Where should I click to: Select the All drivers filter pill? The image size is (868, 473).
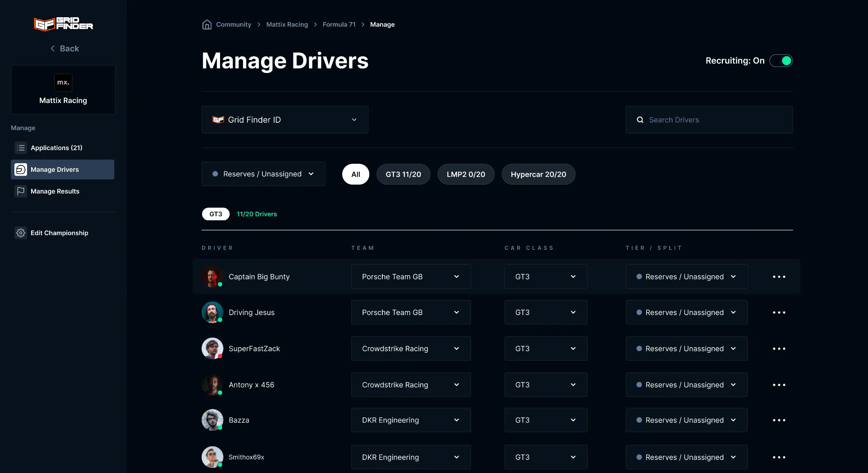355,174
